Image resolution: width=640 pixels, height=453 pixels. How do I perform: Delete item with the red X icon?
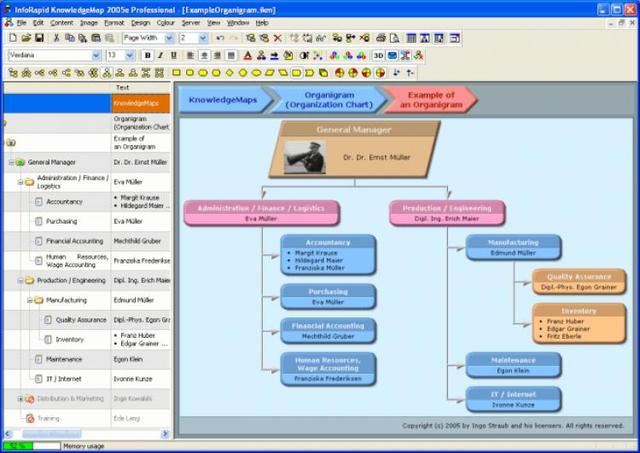point(278,38)
